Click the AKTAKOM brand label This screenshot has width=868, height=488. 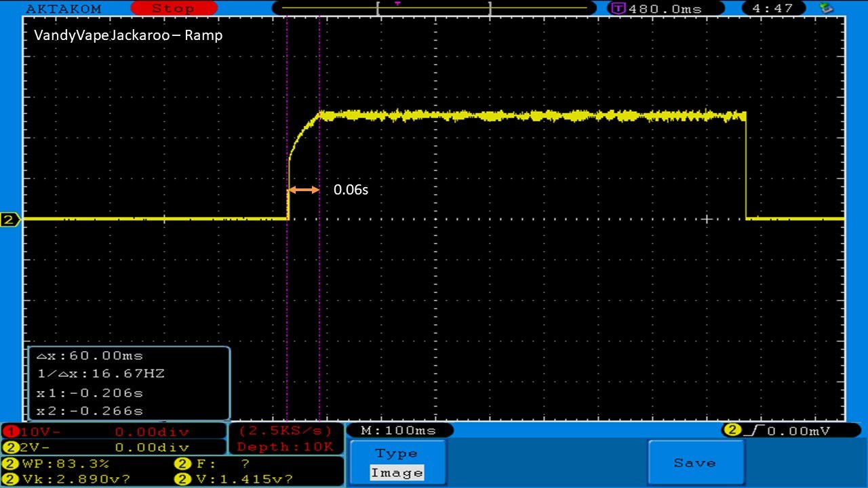[x=63, y=9]
